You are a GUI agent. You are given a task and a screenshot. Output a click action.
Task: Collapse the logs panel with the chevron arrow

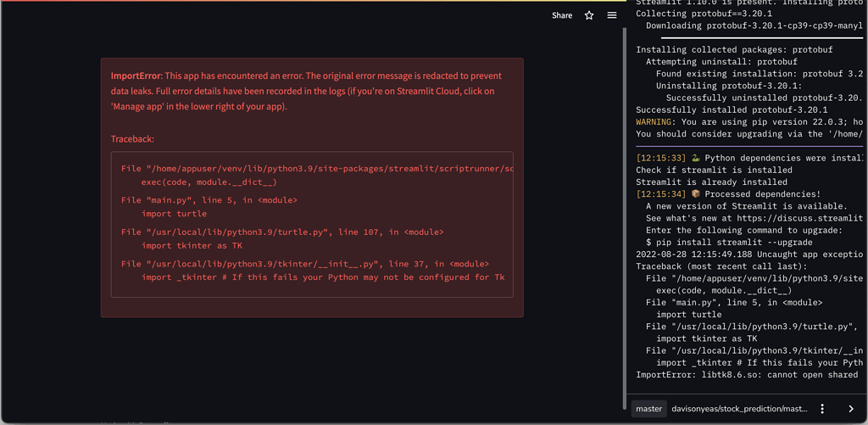[851, 409]
